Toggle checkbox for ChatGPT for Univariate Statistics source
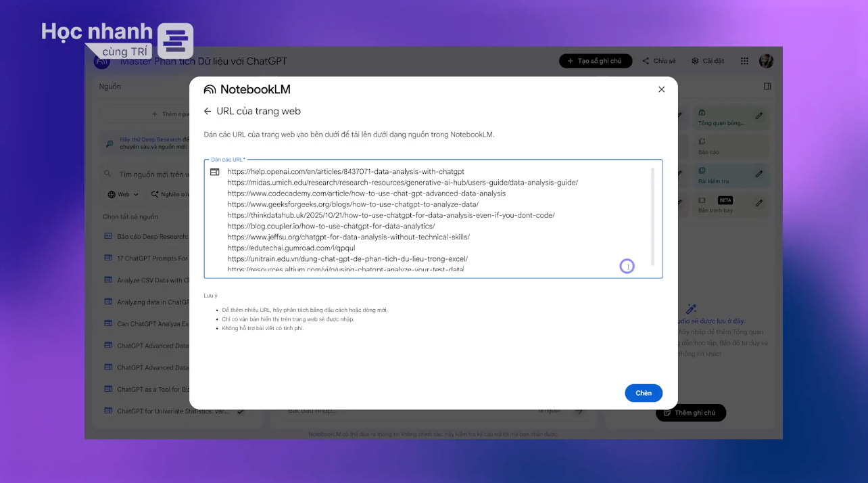Screen dimensions: 868x483 (x=240, y=411)
